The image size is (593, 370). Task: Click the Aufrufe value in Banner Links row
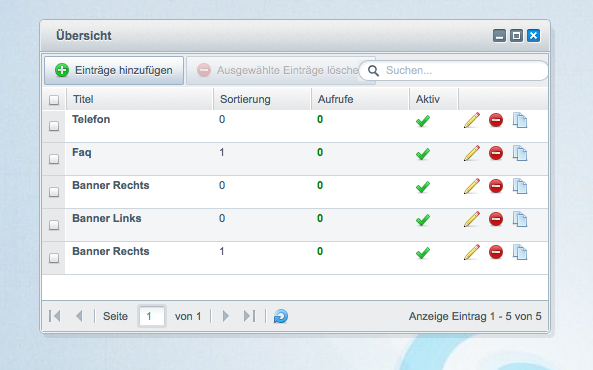pyautogui.click(x=320, y=218)
